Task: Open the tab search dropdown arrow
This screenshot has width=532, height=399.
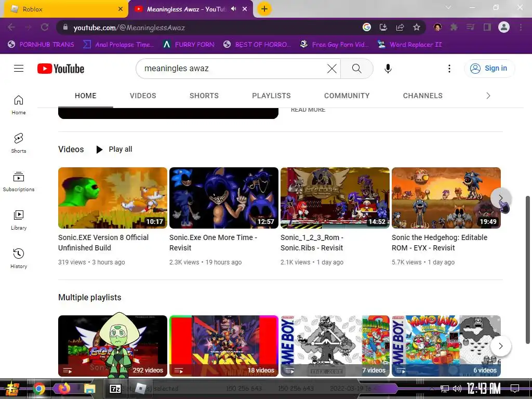Action: tap(448, 7)
